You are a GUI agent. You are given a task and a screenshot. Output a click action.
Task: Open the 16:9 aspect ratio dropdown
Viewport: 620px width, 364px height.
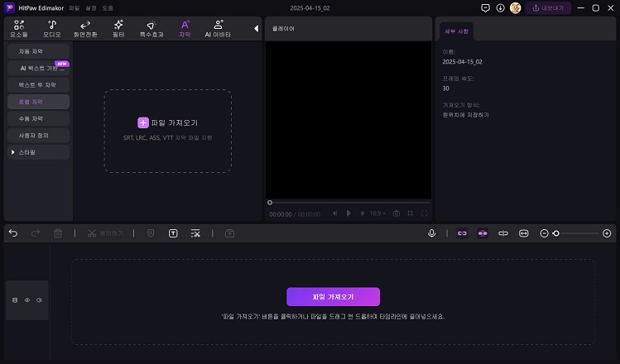(377, 213)
